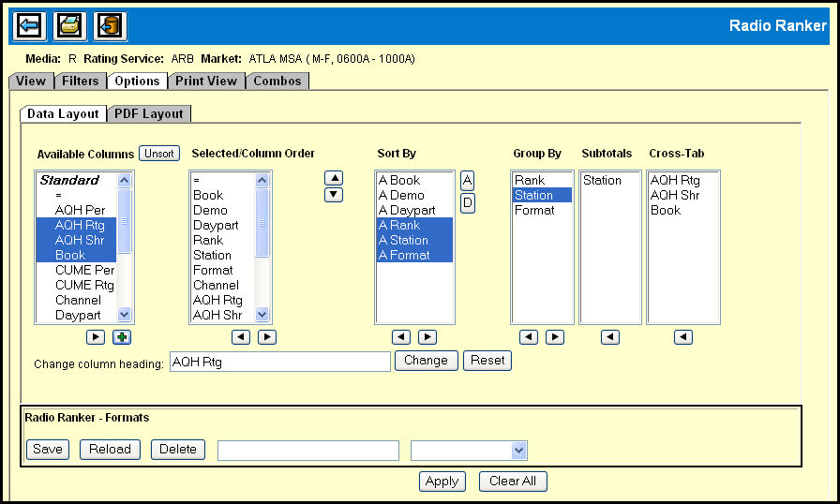Click the right arrow under the Sort By list
The image size is (840, 504).
427,337
